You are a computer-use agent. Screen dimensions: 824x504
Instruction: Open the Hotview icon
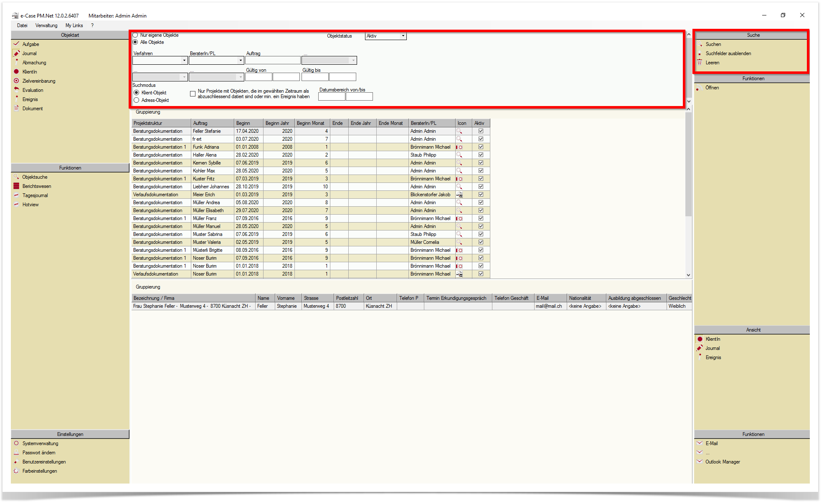click(x=16, y=204)
